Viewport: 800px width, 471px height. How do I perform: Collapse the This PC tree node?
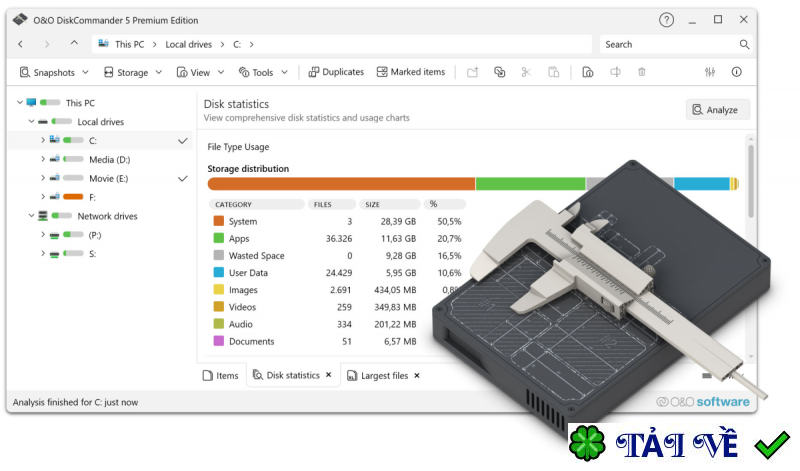[19, 103]
